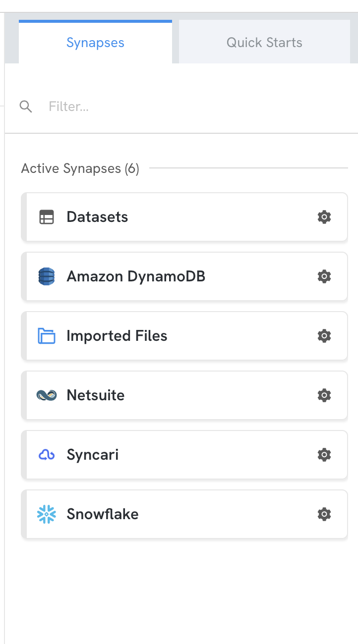Select the Datasets synapse name
Viewport: 358px width, 644px height.
pyautogui.click(x=97, y=217)
